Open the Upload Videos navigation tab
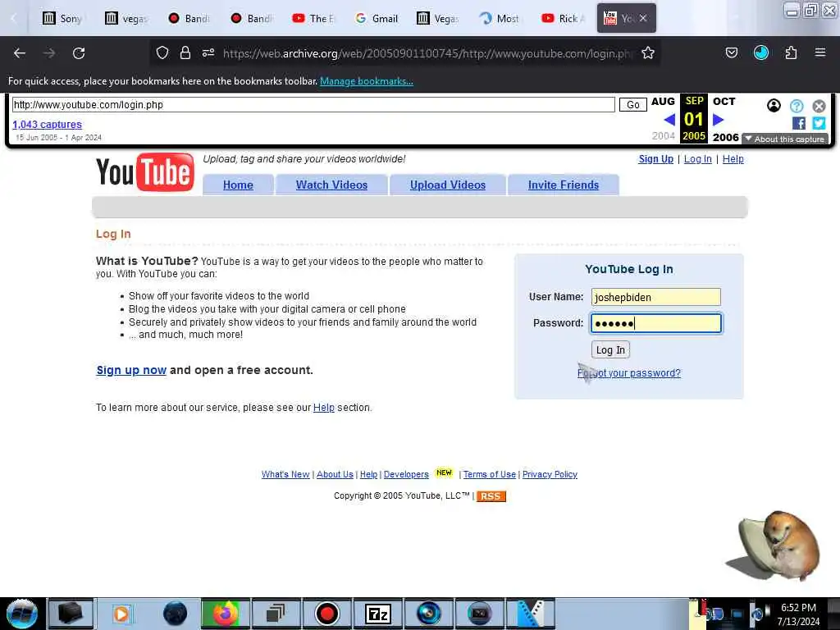 click(448, 185)
